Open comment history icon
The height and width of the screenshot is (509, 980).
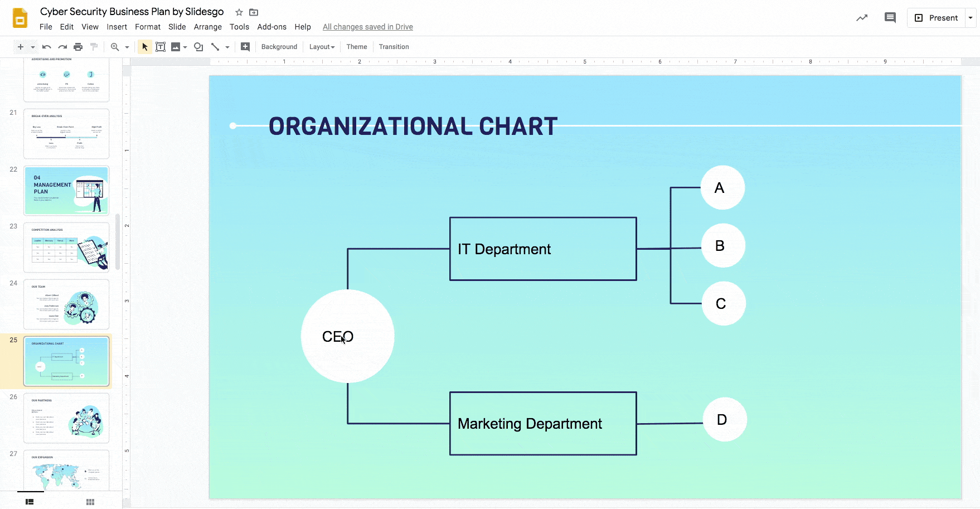click(x=890, y=18)
